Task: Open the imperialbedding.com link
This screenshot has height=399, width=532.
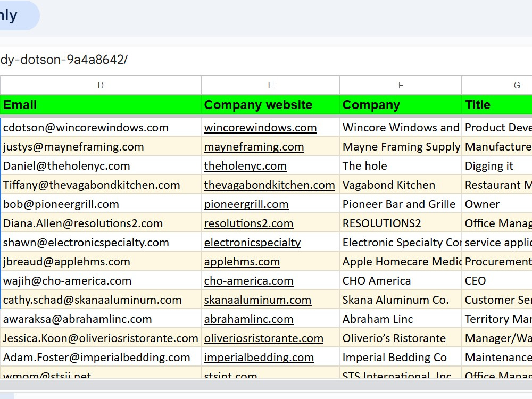Action: point(259,358)
